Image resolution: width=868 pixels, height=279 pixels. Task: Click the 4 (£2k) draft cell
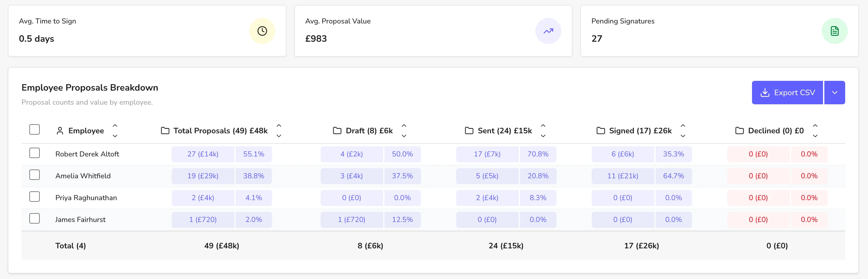point(352,154)
